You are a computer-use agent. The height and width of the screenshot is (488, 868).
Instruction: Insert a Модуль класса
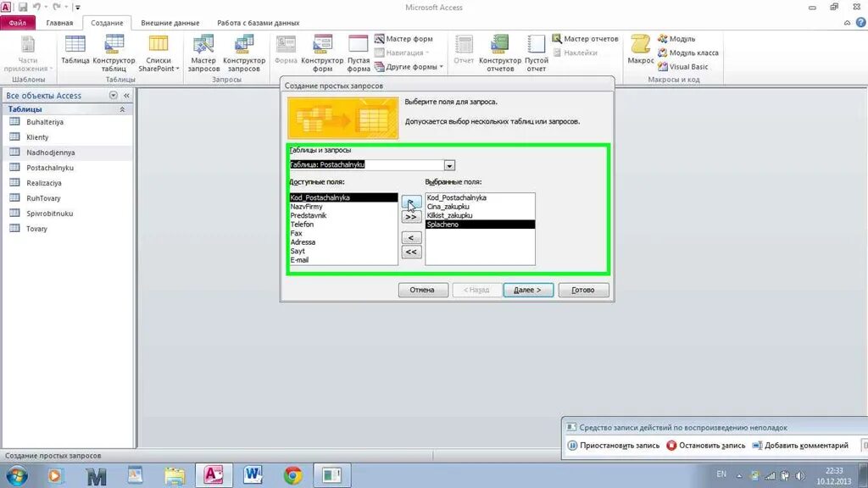pos(688,53)
